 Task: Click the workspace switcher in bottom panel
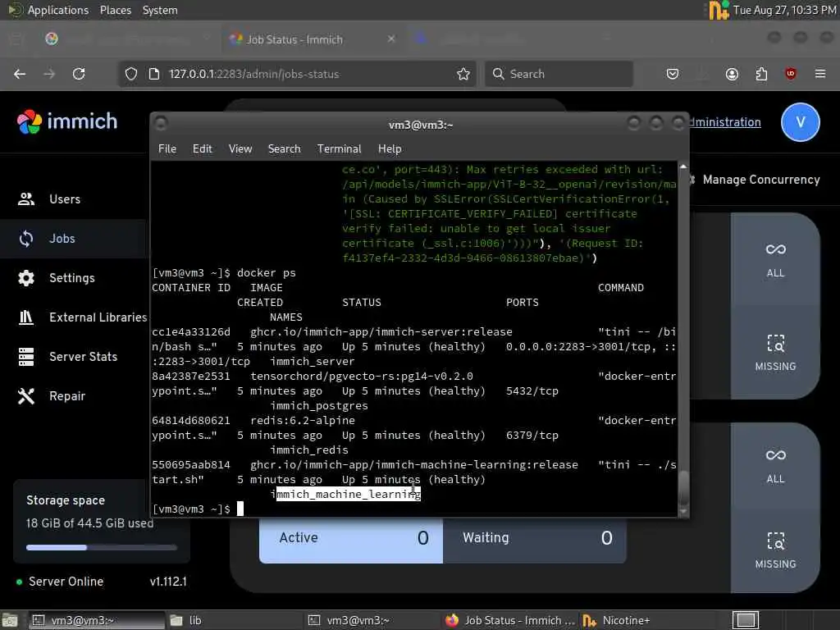click(745, 620)
